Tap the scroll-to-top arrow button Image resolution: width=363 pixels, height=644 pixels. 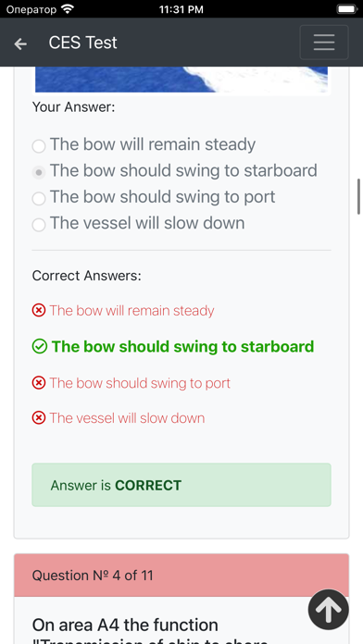click(x=329, y=610)
